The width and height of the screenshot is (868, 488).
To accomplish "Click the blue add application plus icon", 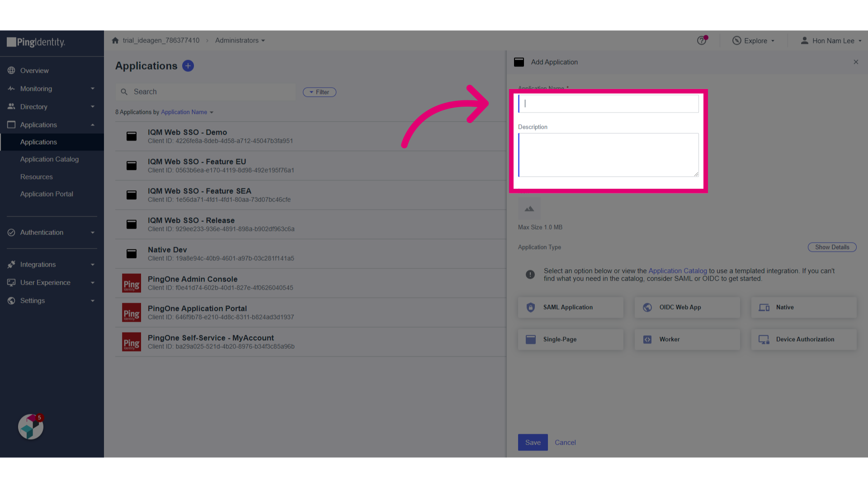I will (188, 66).
